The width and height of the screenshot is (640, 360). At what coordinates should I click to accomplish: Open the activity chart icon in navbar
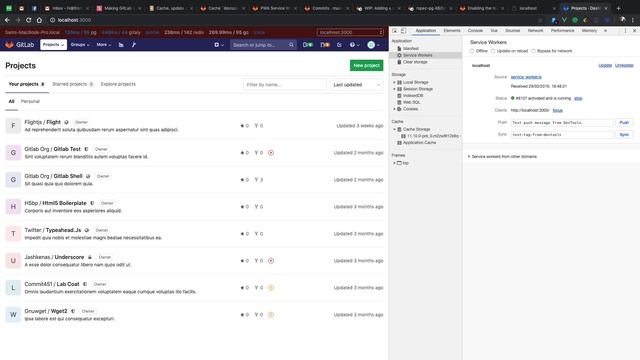tap(121, 45)
